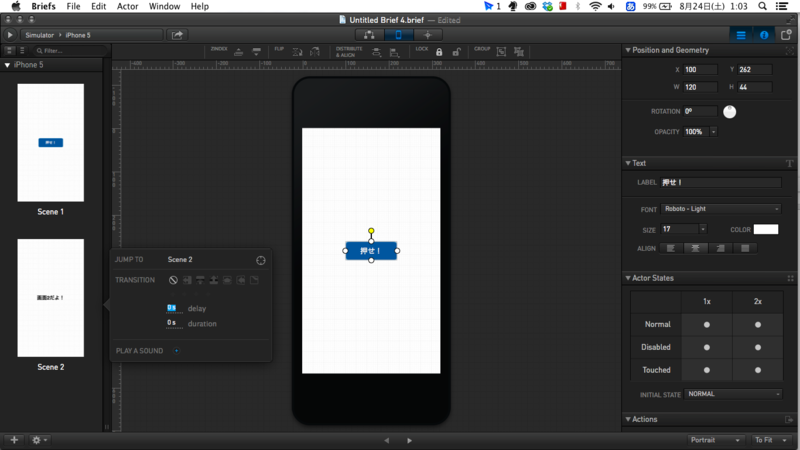Open the Actor menu
Image resolution: width=800 pixels, height=450 pixels.
[128, 6]
